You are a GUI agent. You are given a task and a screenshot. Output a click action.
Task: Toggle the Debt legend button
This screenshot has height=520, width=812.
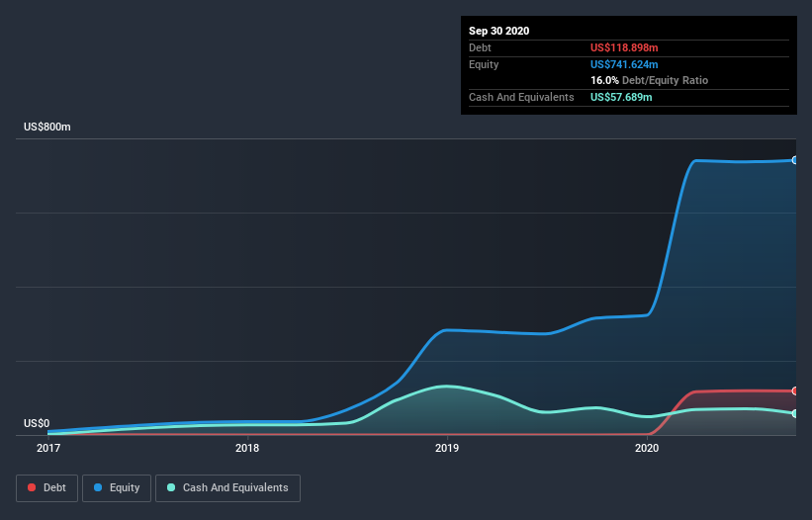[46, 488]
